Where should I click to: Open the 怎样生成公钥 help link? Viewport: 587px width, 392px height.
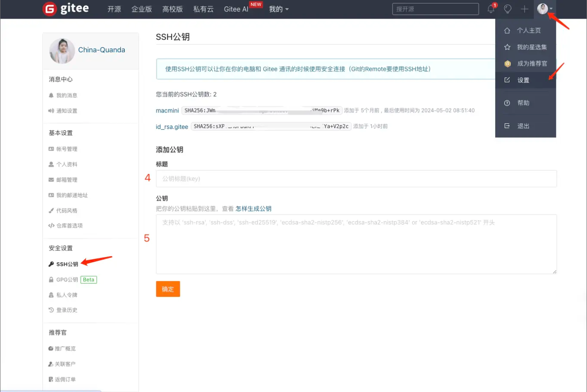tap(253, 208)
